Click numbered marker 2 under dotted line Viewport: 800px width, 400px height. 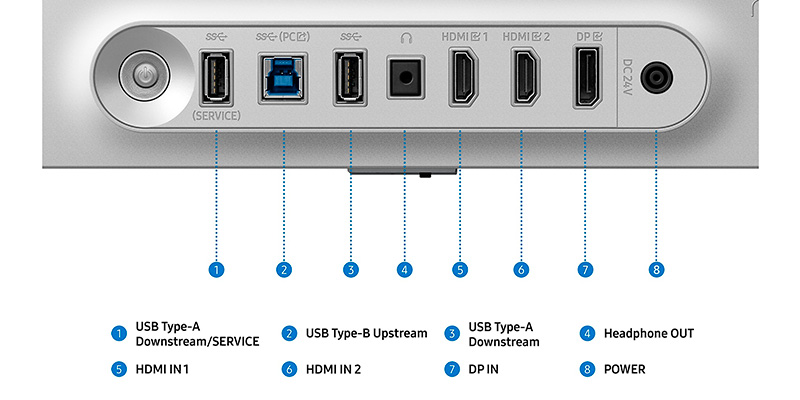pos(284,269)
